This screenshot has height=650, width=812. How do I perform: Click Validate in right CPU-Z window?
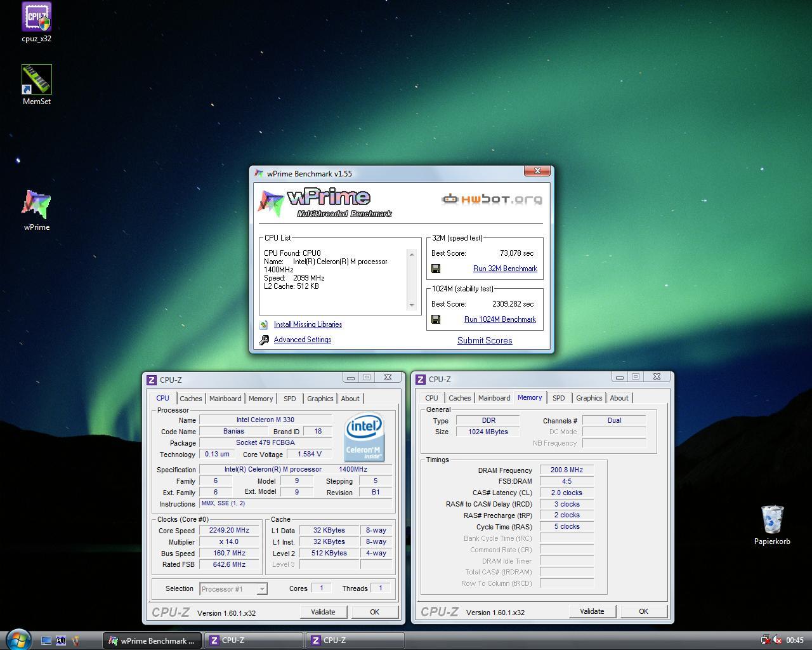[592, 611]
